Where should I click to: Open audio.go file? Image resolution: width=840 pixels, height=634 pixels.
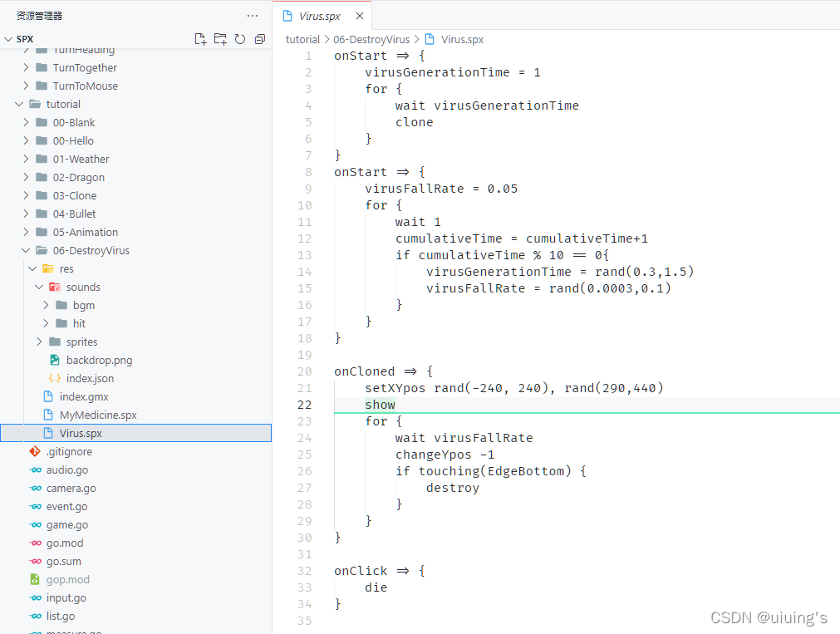(67, 469)
